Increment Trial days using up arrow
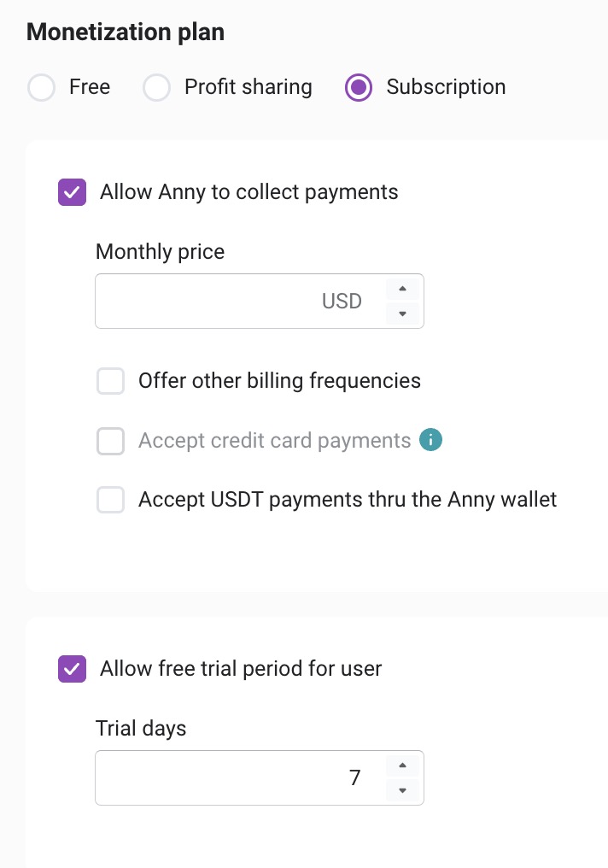The height and width of the screenshot is (868, 608). tap(402, 765)
